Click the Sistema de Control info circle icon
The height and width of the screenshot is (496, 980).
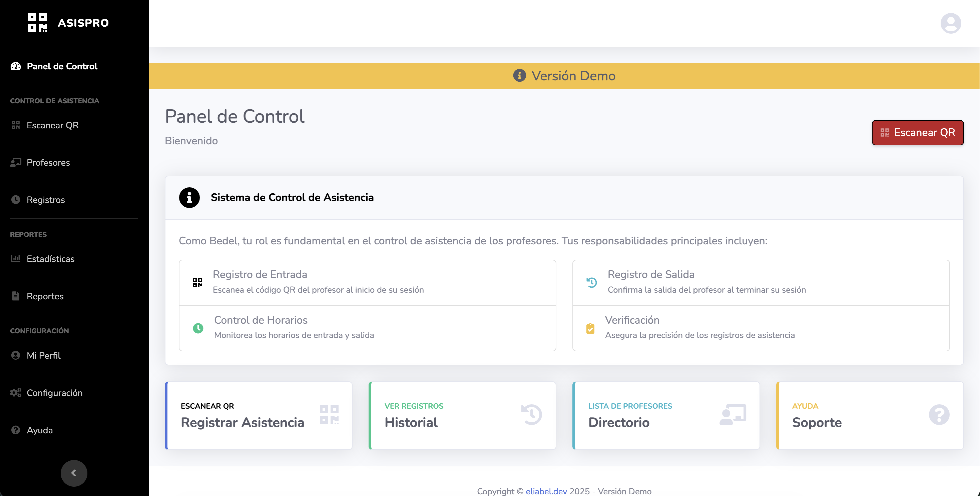pos(189,197)
